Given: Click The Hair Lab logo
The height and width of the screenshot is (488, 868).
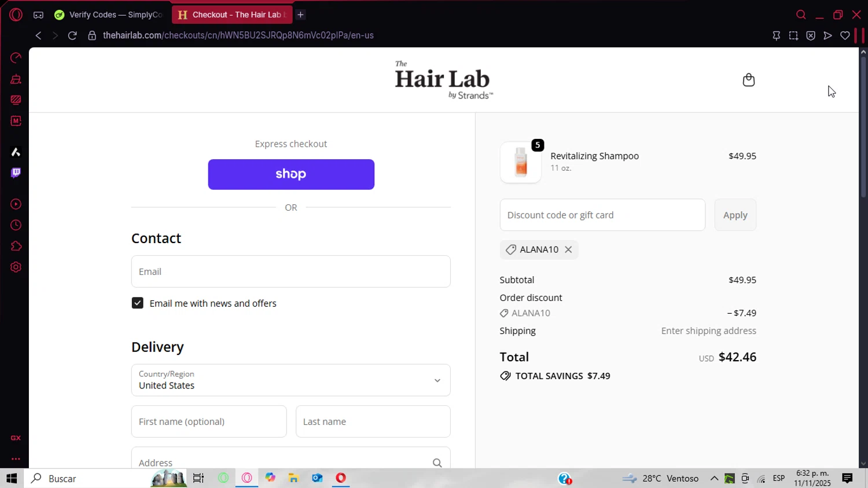Looking at the screenshot, I should (x=444, y=80).
